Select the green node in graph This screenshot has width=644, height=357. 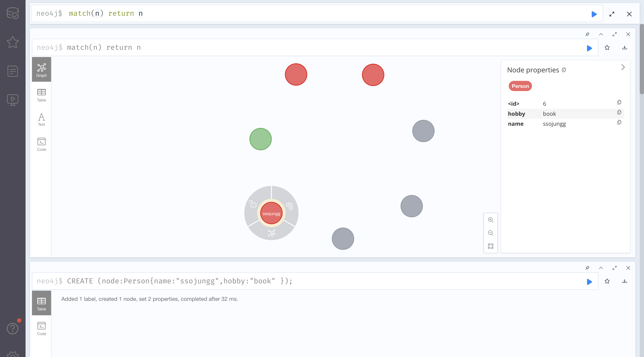tap(260, 139)
